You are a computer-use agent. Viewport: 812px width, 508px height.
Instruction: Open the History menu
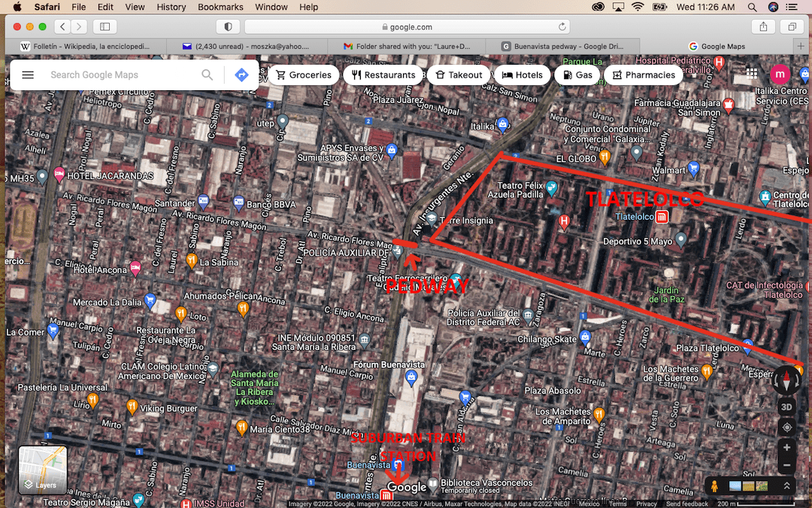pyautogui.click(x=171, y=7)
